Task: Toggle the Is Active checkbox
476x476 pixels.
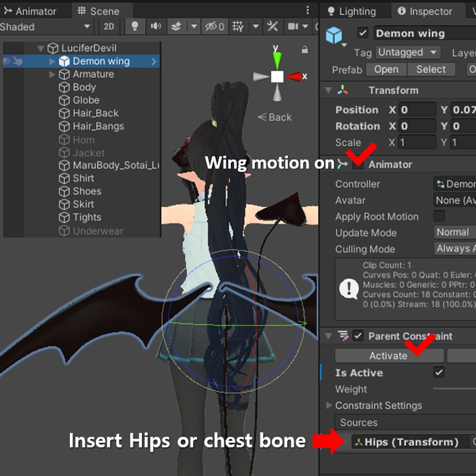Action: point(439,373)
